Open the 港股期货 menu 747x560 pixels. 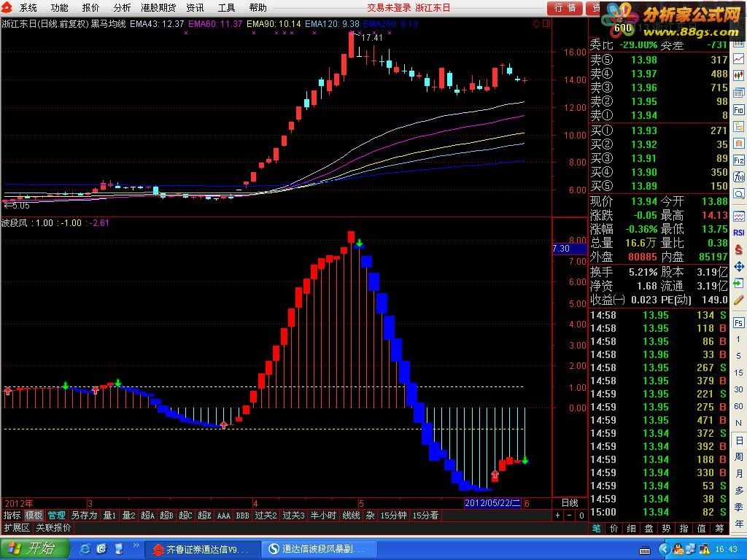point(158,7)
